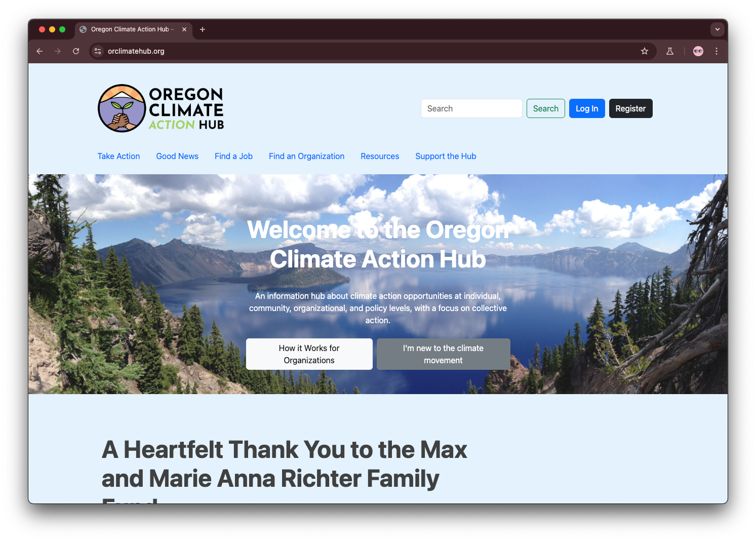Open the Chrome profile avatar
This screenshot has width=756, height=541.
[698, 51]
